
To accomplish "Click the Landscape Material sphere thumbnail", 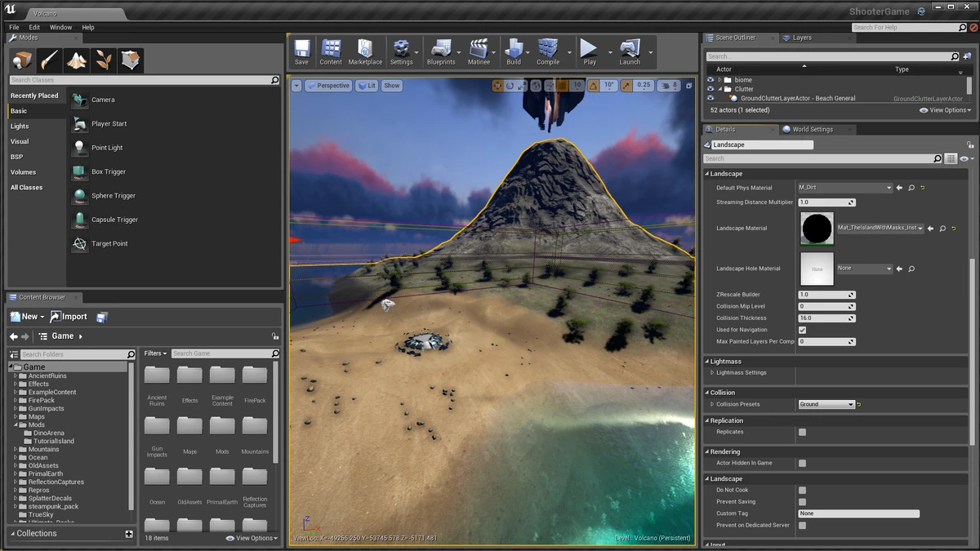I will click(x=817, y=229).
